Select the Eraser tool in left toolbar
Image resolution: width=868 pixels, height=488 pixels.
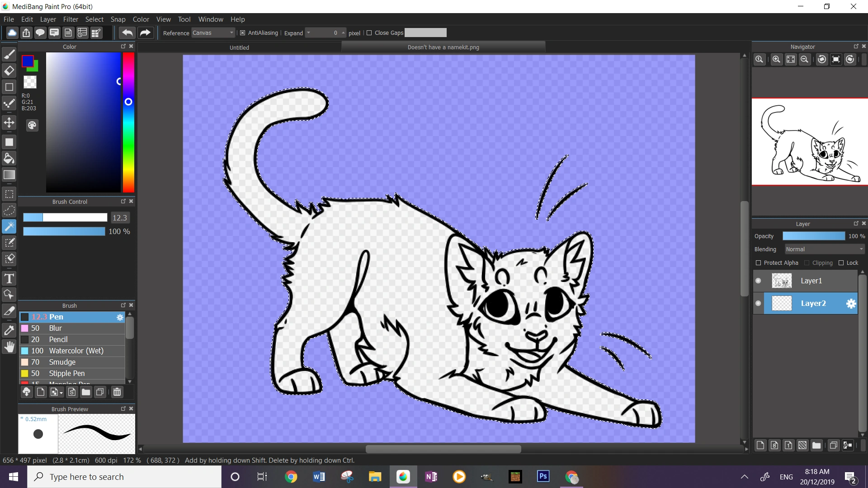9,70
